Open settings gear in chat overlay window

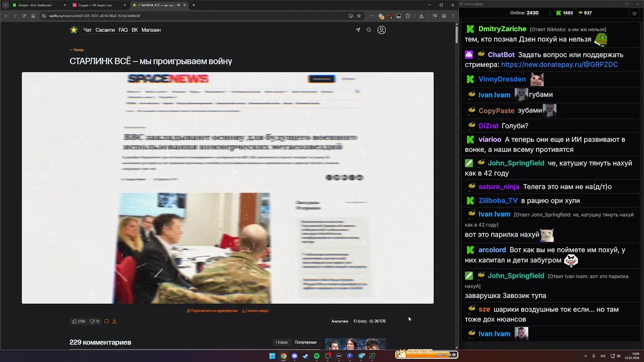point(634,14)
